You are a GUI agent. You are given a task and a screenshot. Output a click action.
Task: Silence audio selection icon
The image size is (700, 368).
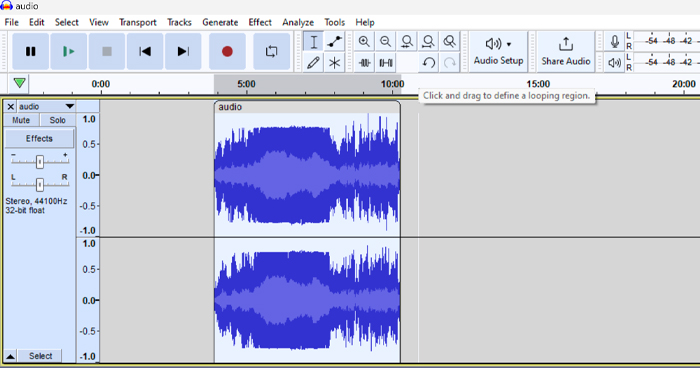pyautogui.click(x=386, y=63)
